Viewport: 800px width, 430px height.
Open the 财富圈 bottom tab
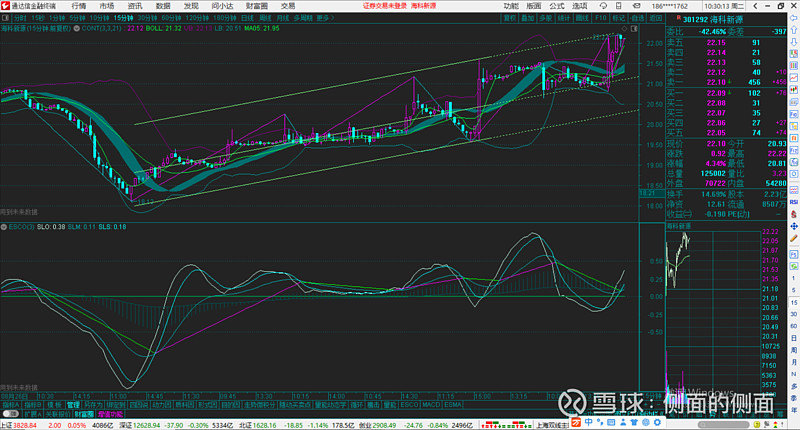coord(84,414)
